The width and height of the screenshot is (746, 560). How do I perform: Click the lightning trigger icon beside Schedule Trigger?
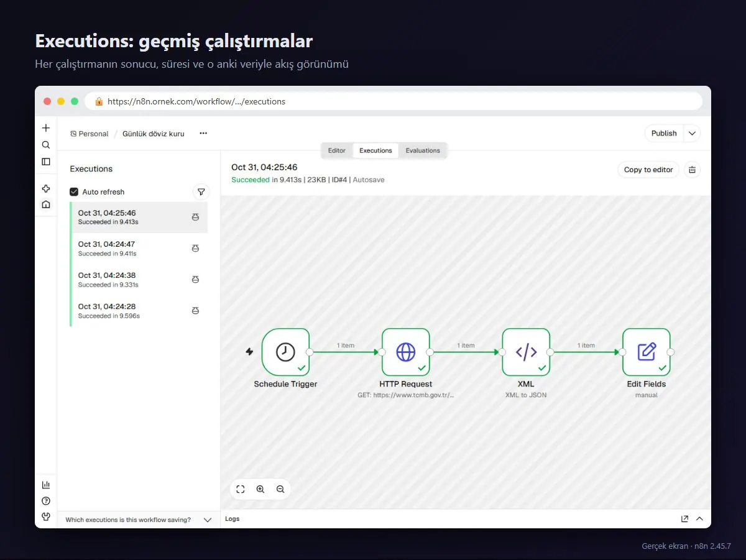pos(249,352)
